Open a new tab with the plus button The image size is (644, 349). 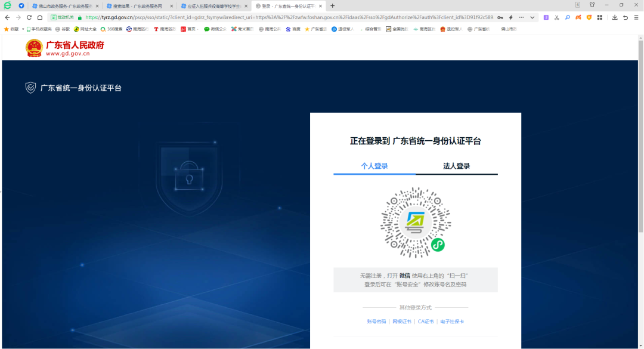(x=332, y=6)
